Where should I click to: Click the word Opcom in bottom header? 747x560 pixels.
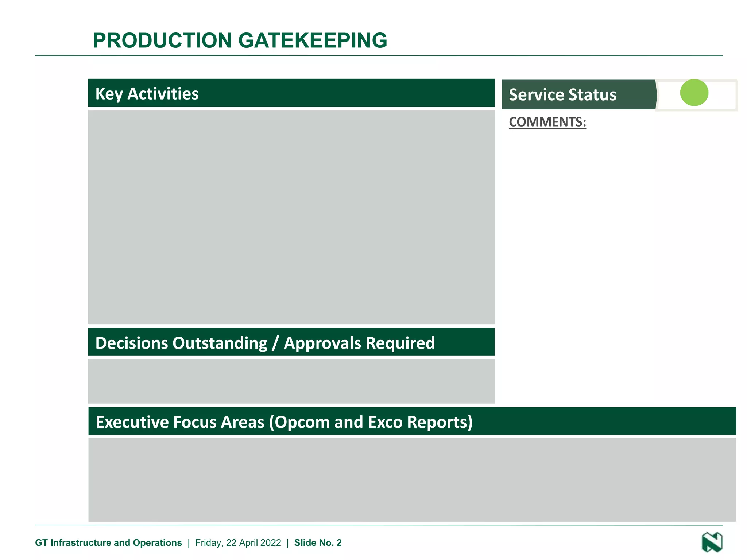click(x=302, y=422)
